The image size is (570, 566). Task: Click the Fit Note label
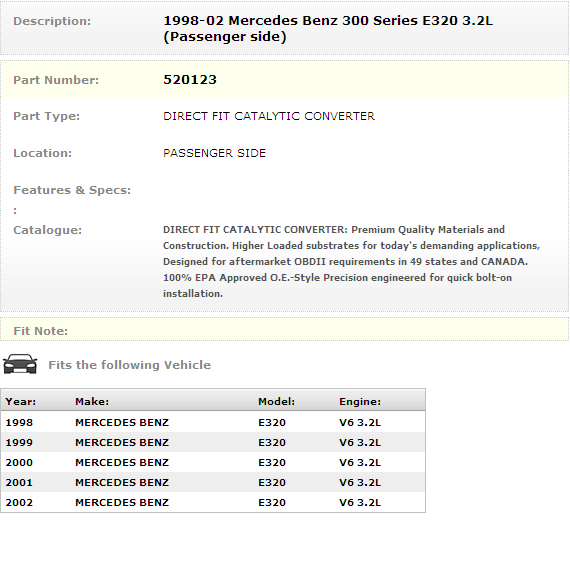pos(41,331)
